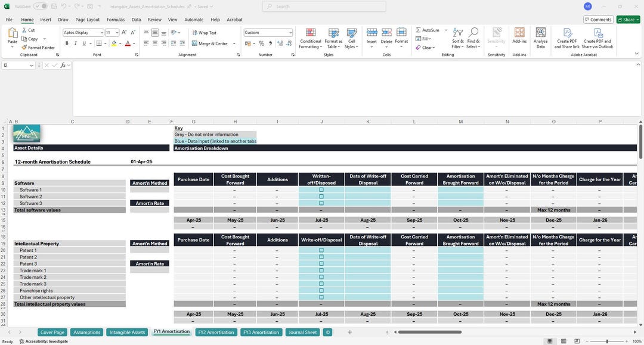Viewport: 644px width, 345px height.
Task: Collapse the ribbon with the chevron
Action: pos(637,54)
